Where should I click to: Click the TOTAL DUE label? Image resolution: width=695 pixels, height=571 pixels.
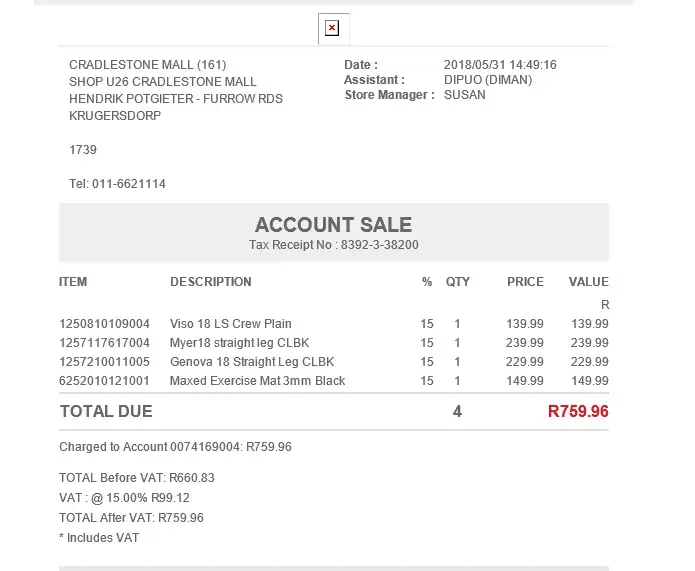click(x=106, y=411)
